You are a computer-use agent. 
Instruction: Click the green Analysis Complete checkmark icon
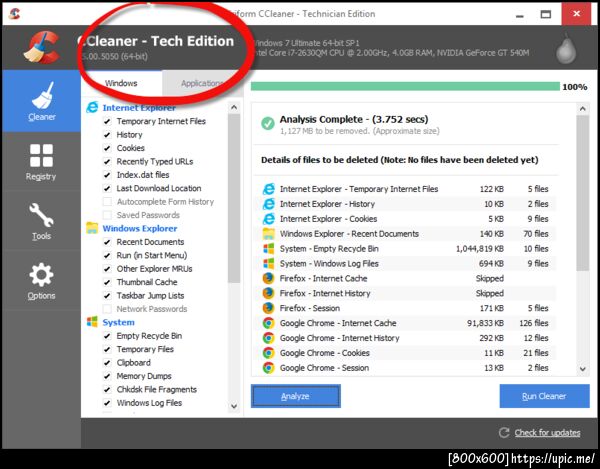(x=268, y=123)
